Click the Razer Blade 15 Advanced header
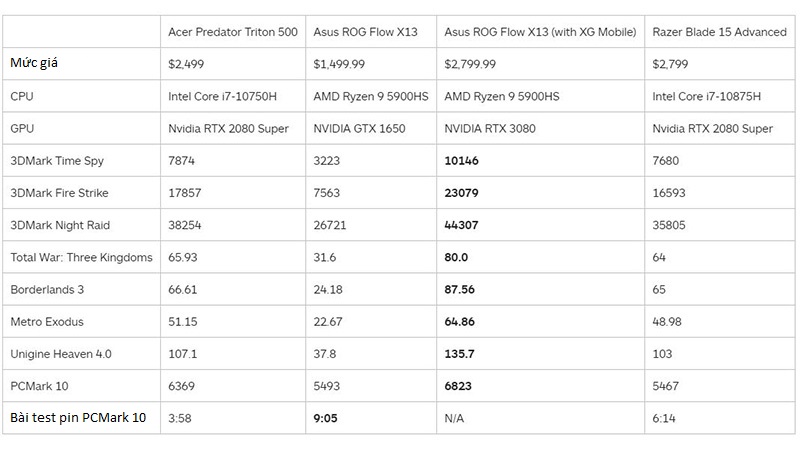Image resolution: width=800 pixels, height=450 pixels. pyautogui.click(x=719, y=32)
